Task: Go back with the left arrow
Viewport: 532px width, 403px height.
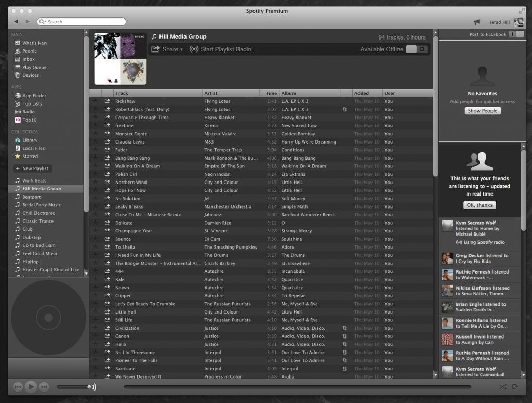Action: [x=16, y=22]
